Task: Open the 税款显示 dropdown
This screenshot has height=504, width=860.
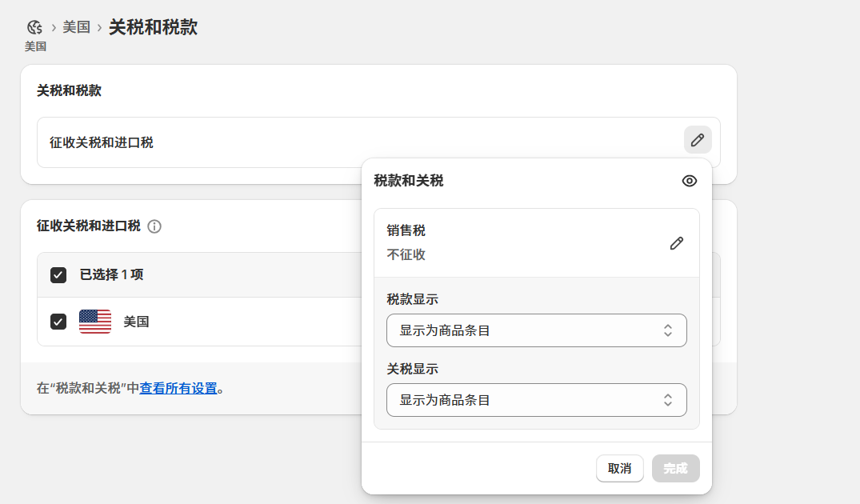Action: tap(536, 330)
